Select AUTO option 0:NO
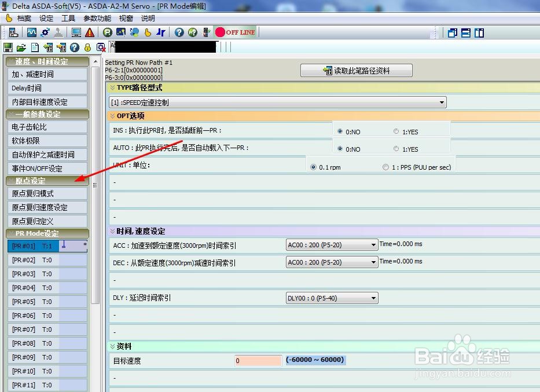Image resolution: width=540 pixels, height=392 pixels. click(x=340, y=148)
